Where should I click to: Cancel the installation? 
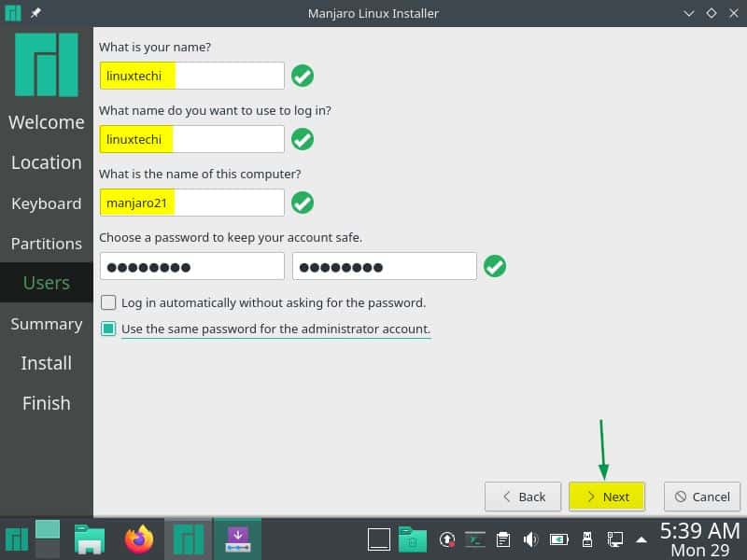(x=702, y=497)
